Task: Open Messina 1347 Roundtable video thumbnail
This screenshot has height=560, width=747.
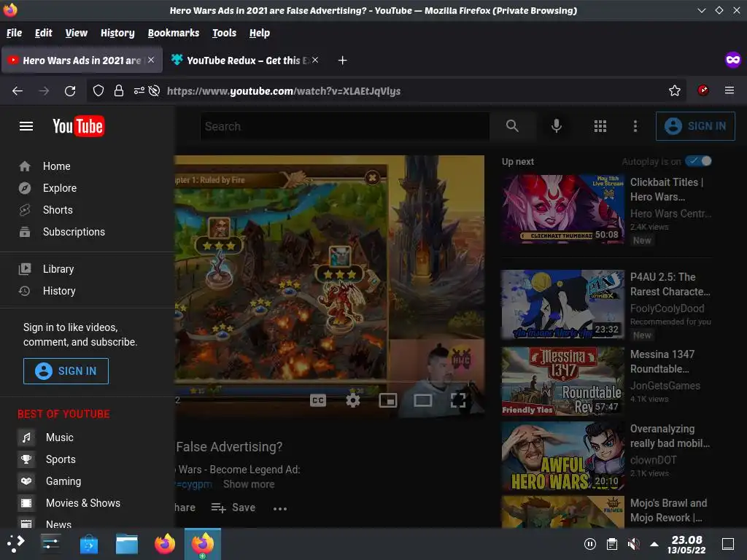Action: point(562,381)
